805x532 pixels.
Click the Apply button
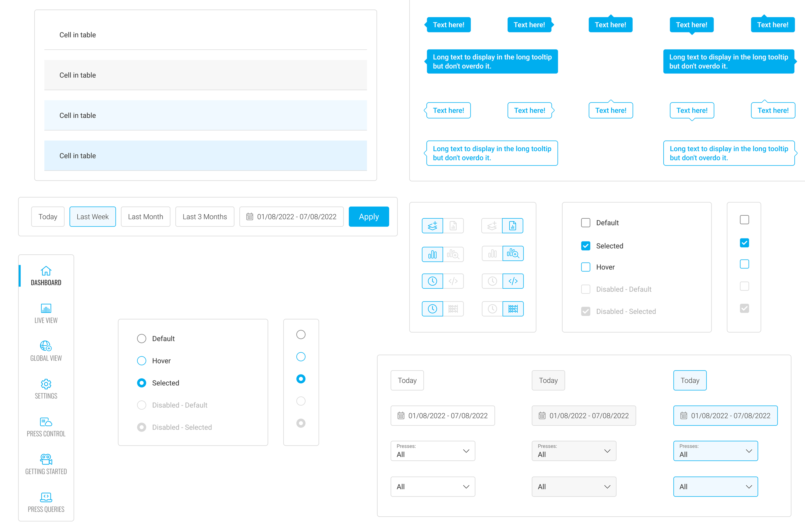click(x=368, y=216)
